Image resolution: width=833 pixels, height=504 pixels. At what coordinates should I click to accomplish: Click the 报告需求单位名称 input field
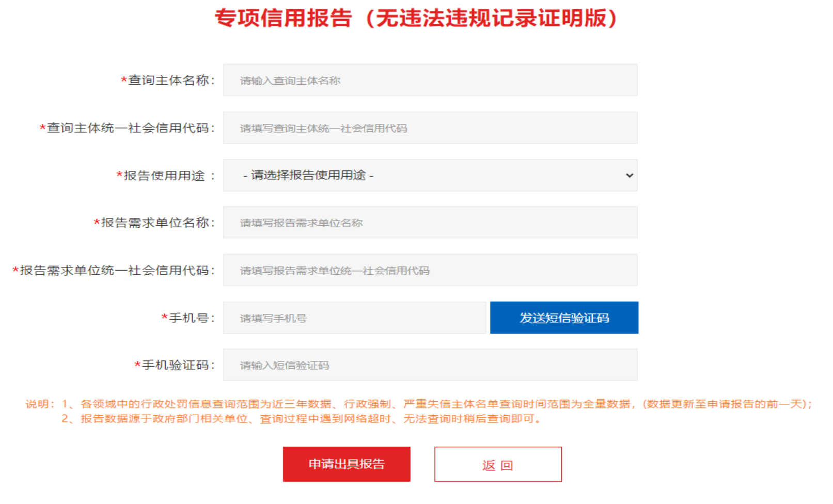pyautogui.click(x=430, y=223)
